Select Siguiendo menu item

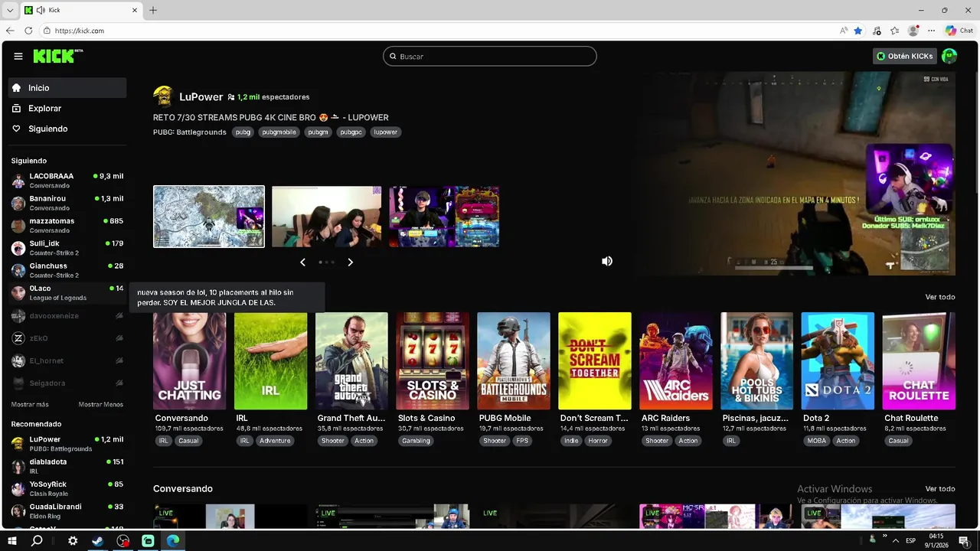pos(67,129)
